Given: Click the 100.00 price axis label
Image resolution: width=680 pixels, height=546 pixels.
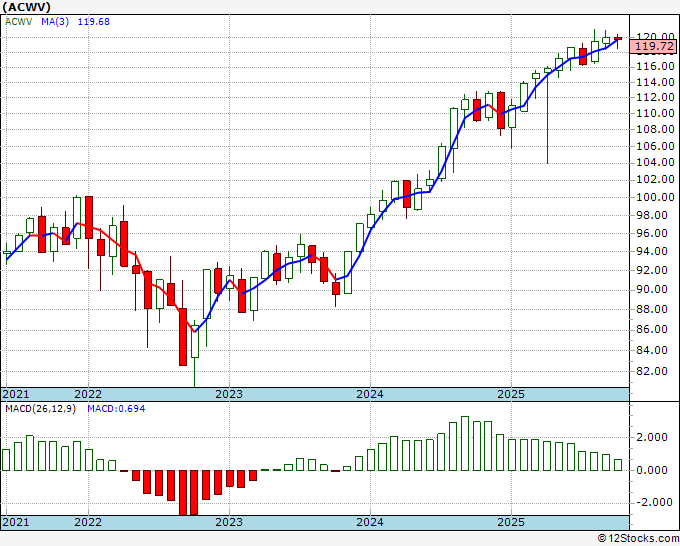Looking at the screenshot, I should [655, 197].
